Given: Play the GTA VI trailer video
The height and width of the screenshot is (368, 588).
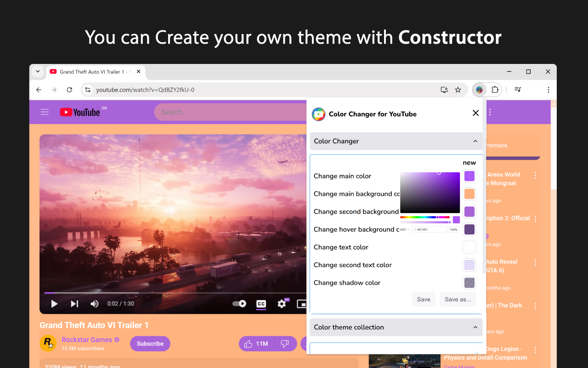Looking at the screenshot, I should [54, 304].
